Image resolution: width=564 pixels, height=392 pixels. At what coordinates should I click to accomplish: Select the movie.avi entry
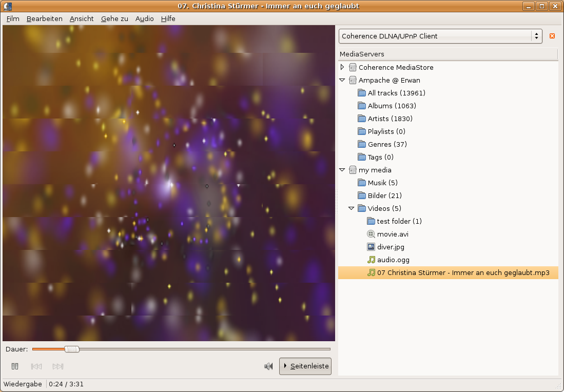click(393, 234)
